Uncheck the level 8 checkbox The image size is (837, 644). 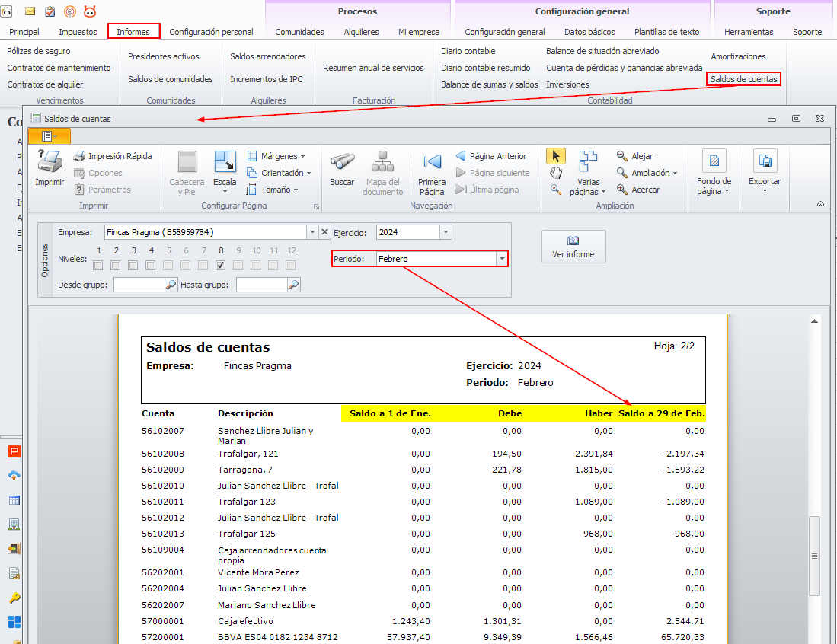click(x=220, y=266)
